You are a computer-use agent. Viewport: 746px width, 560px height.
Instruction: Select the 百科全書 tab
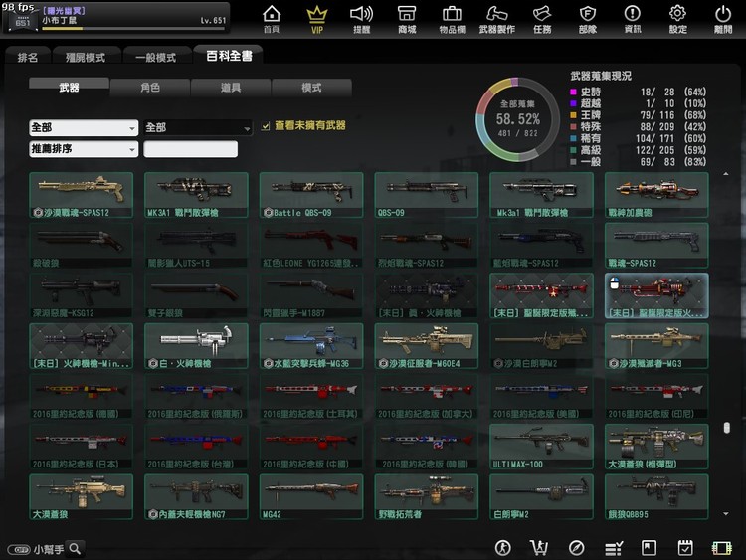(x=229, y=56)
